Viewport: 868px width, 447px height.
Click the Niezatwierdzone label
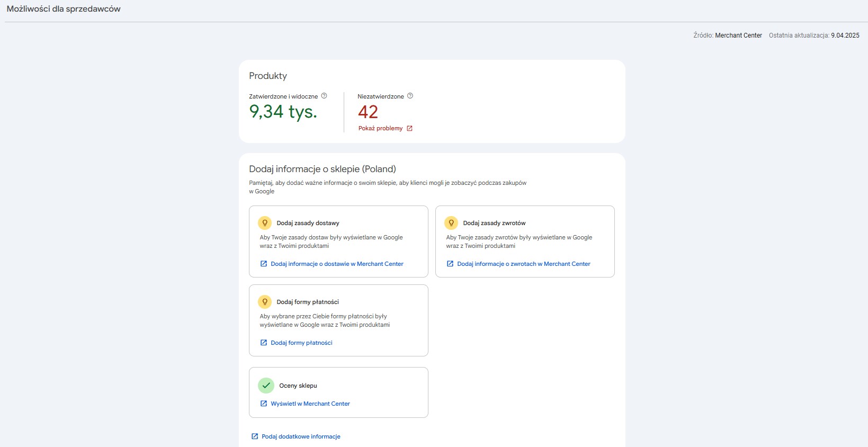[x=381, y=96]
